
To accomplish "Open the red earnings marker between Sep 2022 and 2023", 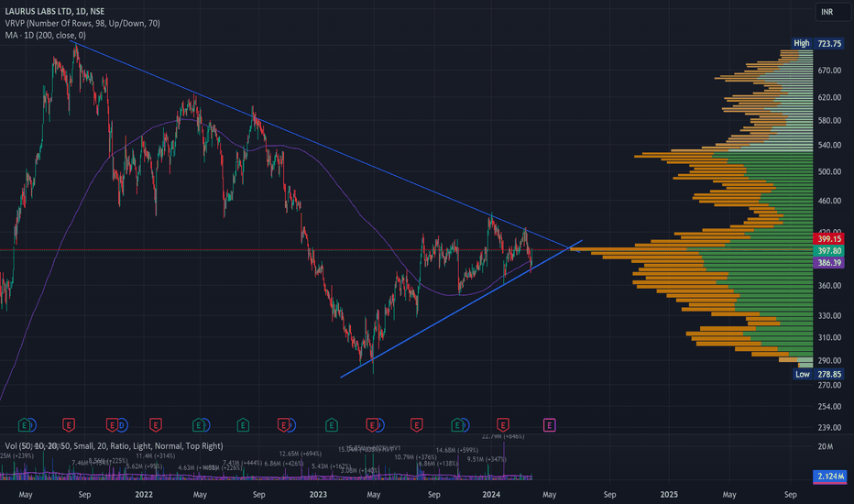I will (x=284, y=424).
